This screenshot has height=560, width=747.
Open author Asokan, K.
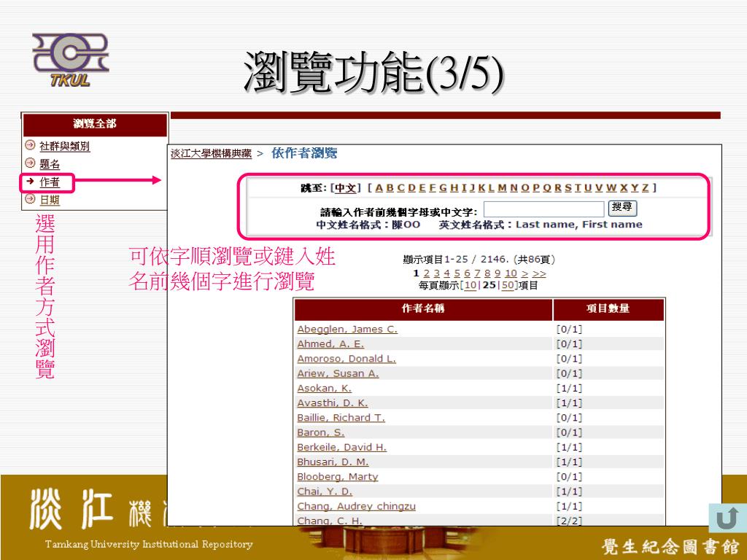pos(324,388)
